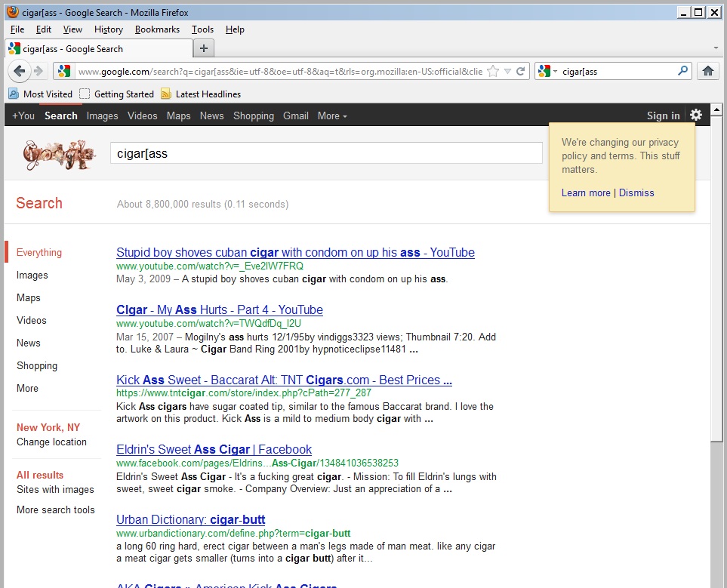
Task: Open the Edit menu
Action: (44, 29)
